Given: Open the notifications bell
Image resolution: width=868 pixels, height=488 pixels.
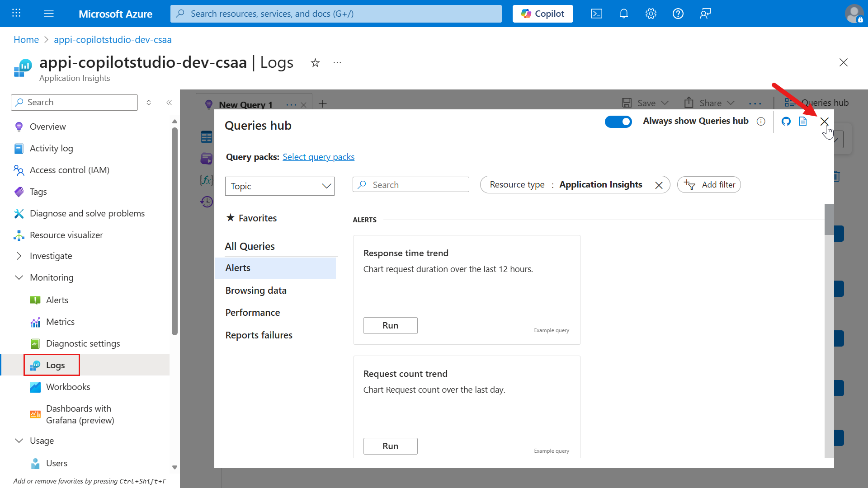Looking at the screenshot, I should click(x=624, y=14).
